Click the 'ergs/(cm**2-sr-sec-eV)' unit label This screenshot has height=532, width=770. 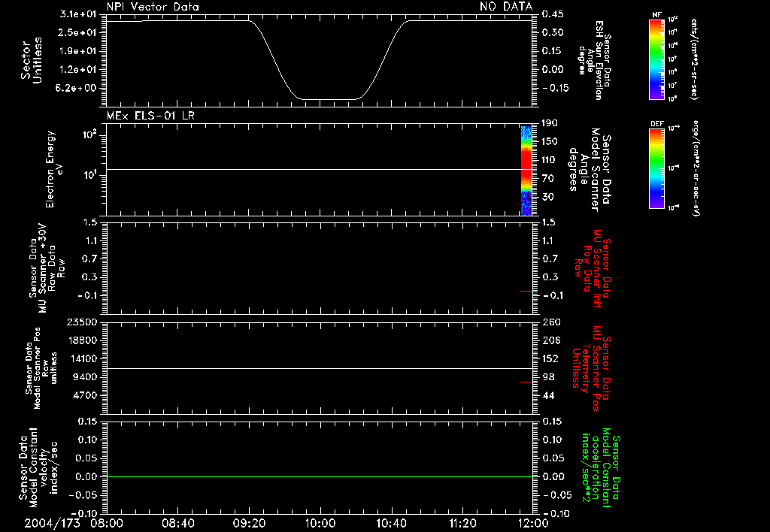pyautogui.click(x=696, y=168)
